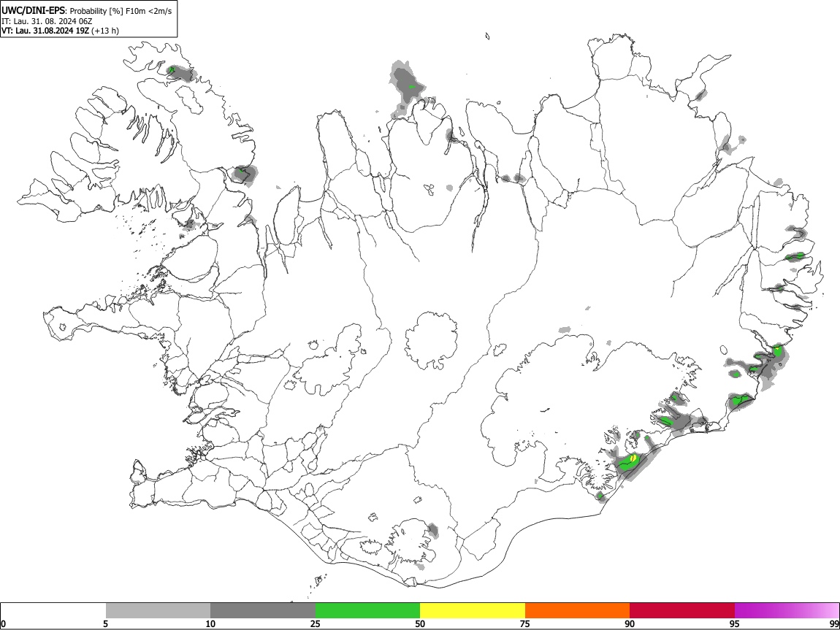Click the green 25-50 legend swatch

[x=367, y=610]
